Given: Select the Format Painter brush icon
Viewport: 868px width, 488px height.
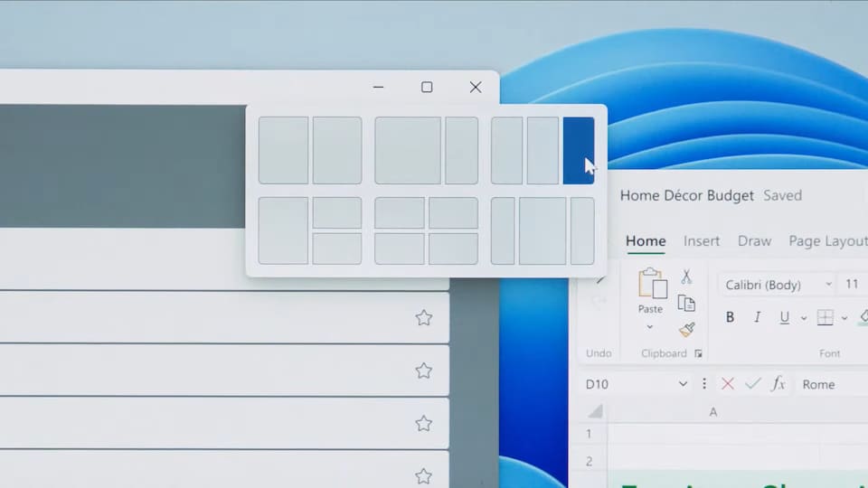Looking at the screenshot, I should pyautogui.click(x=686, y=330).
